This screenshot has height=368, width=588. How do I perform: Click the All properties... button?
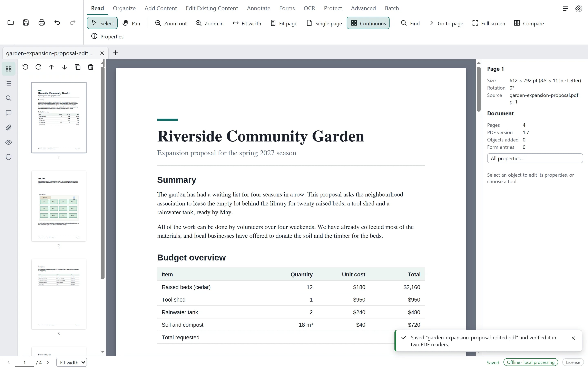pos(535,158)
